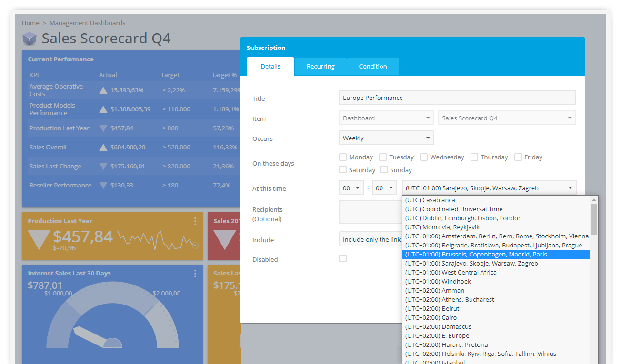This screenshot has width=621, height=364.
Task: Click Average Operative Costs up arrow indicator
Action: 103,90
